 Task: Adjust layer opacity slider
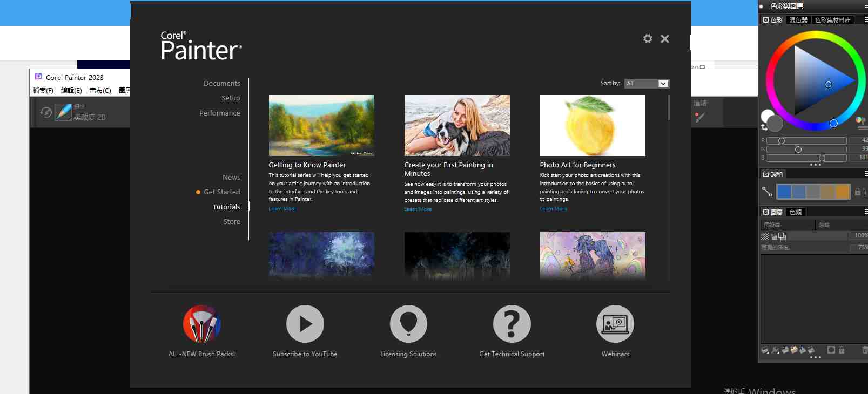coord(818,236)
